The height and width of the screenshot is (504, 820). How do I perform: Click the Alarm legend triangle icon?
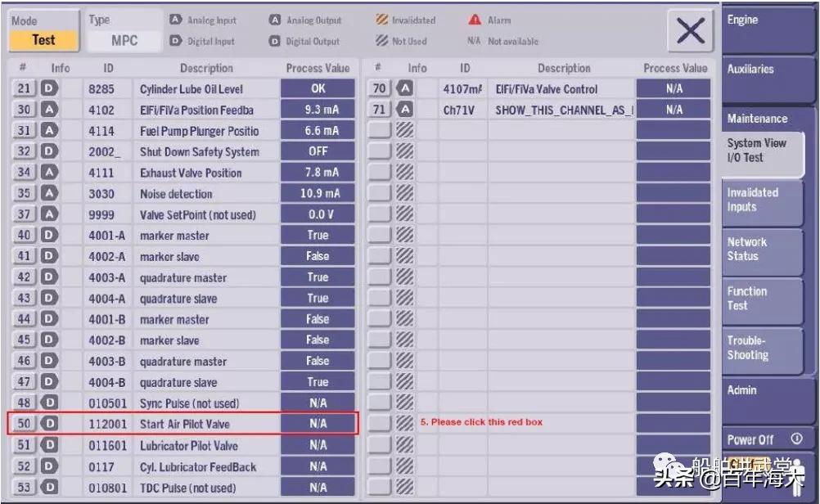(475, 20)
